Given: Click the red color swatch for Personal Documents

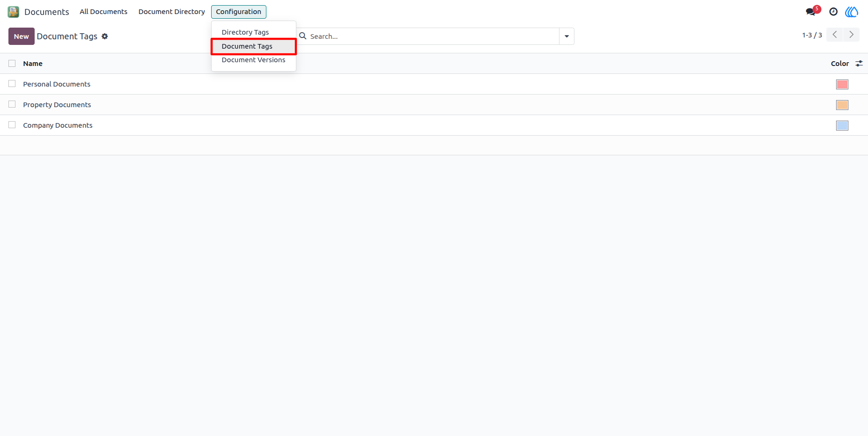Looking at the screenshot, I should coord(842,84).
